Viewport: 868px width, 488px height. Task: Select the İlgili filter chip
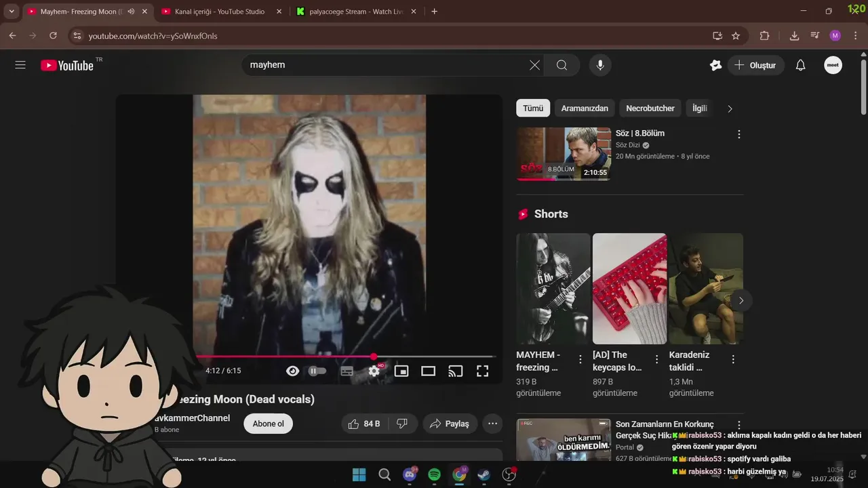[699, 108]
